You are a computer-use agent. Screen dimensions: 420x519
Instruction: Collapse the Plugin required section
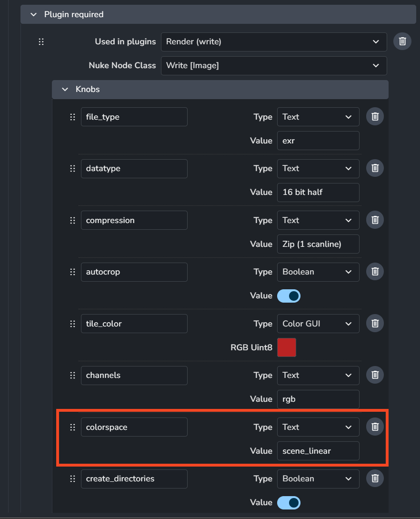[33, 14]
